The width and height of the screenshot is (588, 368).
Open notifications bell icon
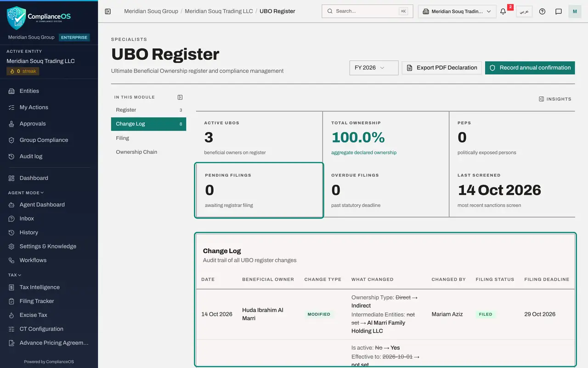click(503, 11)
